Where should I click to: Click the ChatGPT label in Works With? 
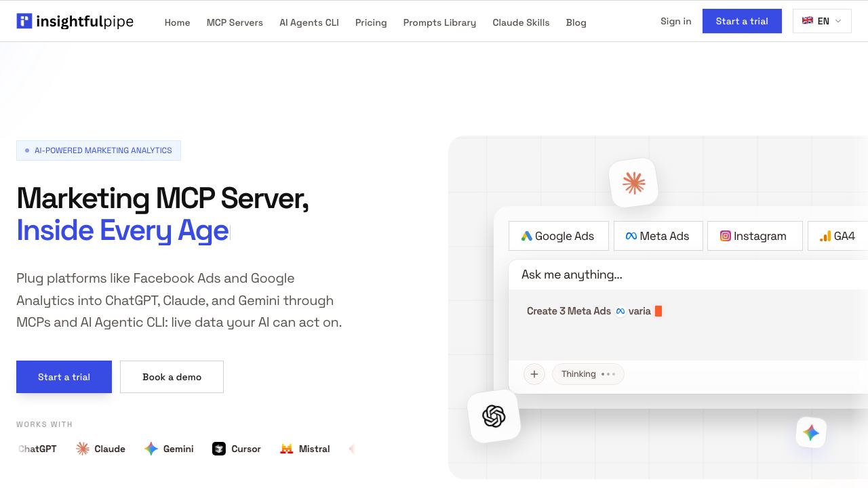point(37,449)
